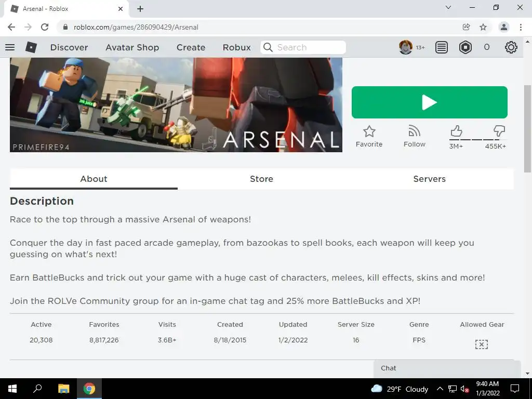532x399 pixels.
Task: Select the About tab
Action: pyautogui.click(x=94, y=179)
